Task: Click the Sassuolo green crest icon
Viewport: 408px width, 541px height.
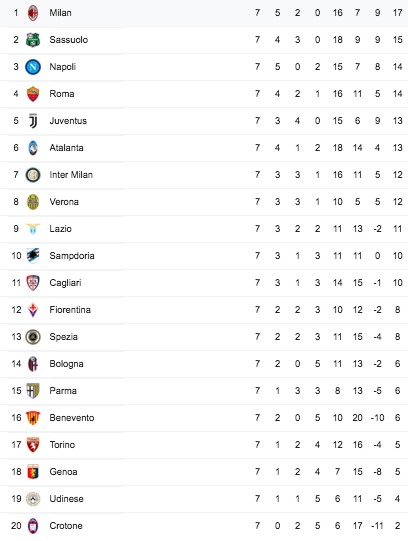Action: pyautogui.click(x=33, y=40)
